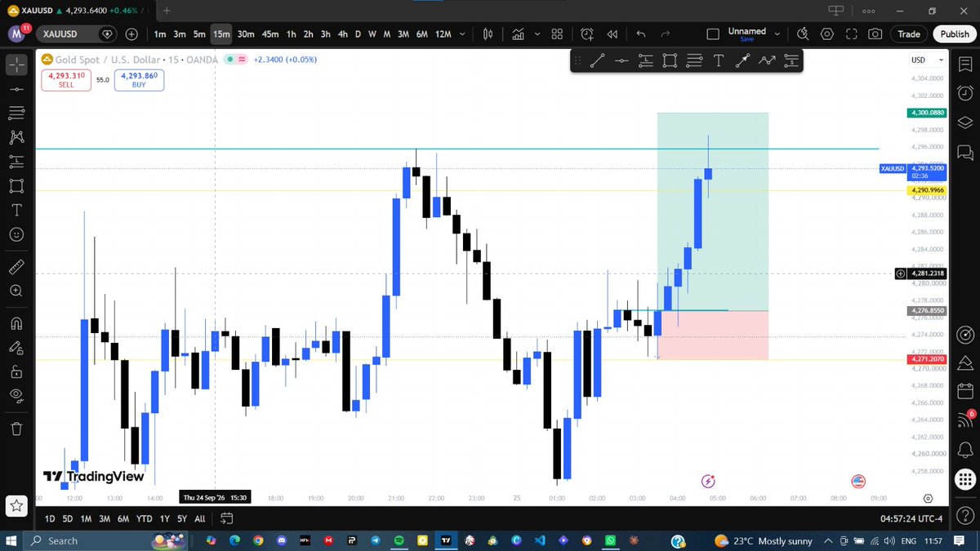Switch to 4h timeframe
The image size is (980, 551).
coord(342,34)
